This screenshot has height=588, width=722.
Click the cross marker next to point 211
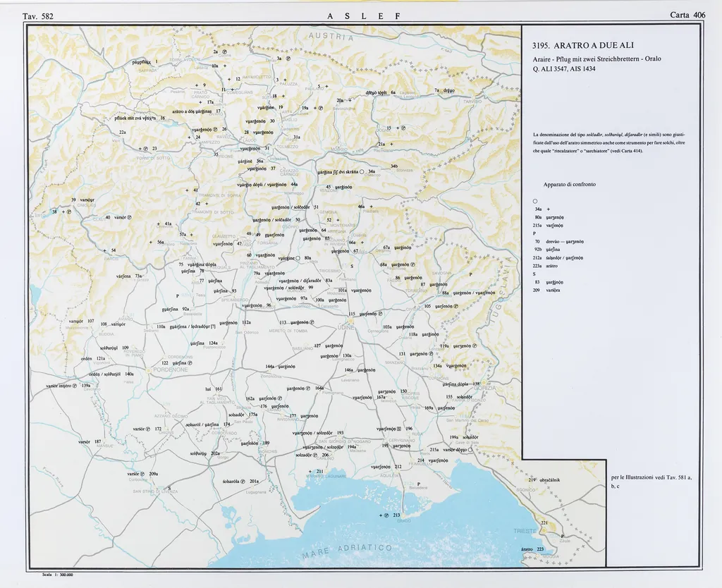(x=309, y=471)
